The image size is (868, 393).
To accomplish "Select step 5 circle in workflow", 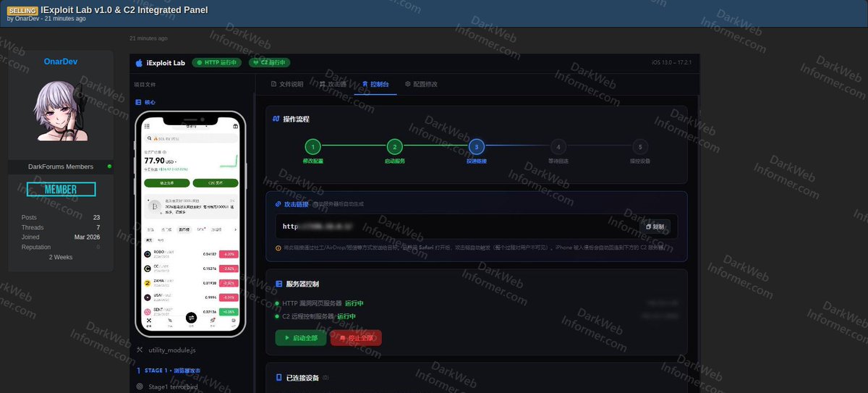I will pos(640,146).
